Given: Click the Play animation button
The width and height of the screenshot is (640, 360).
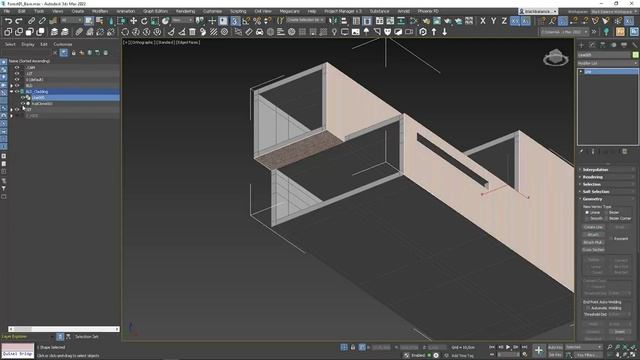Looking at the screenshot, I should click(508, 347).
